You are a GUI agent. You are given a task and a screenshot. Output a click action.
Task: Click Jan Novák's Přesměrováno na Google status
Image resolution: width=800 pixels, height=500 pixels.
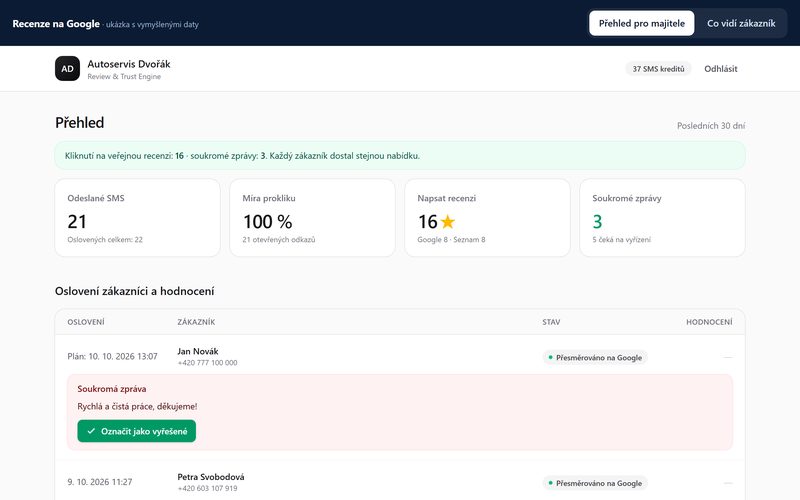595,358
